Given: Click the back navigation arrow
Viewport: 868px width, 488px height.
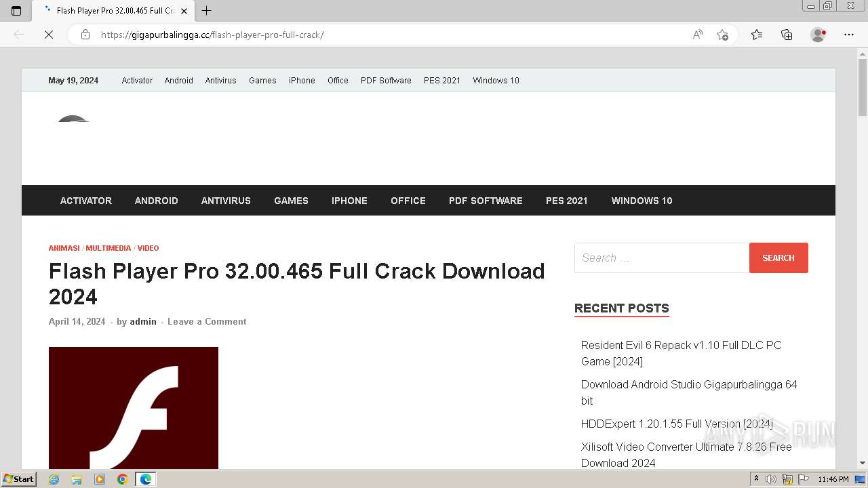Looking at the screenshot, I should click(x=19, y=35).
